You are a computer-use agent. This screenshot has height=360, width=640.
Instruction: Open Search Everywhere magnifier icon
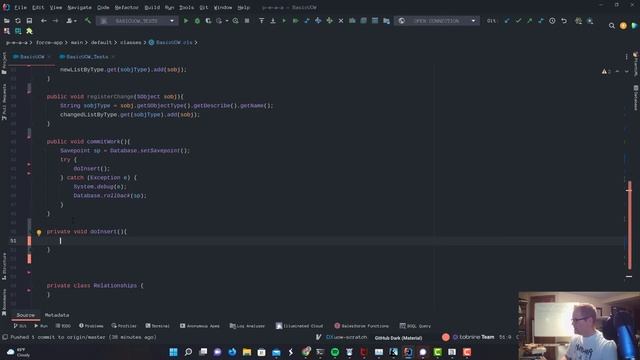tap(611, 26)
